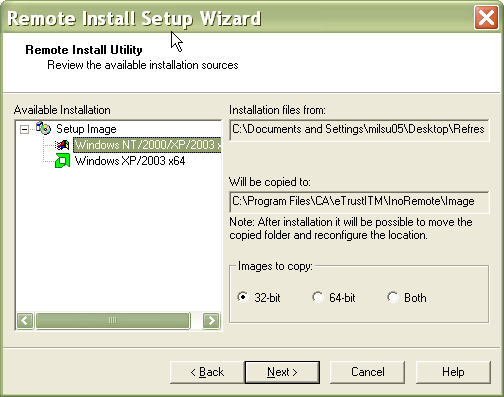Click the 'Available Installation' label
This screenshot has height=397, width=504.
tap(62, 110)
